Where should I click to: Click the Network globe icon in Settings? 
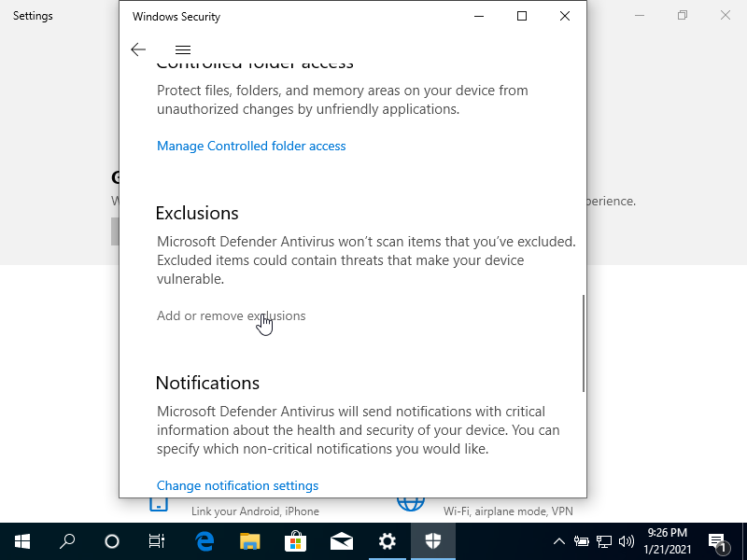(411, 505)
